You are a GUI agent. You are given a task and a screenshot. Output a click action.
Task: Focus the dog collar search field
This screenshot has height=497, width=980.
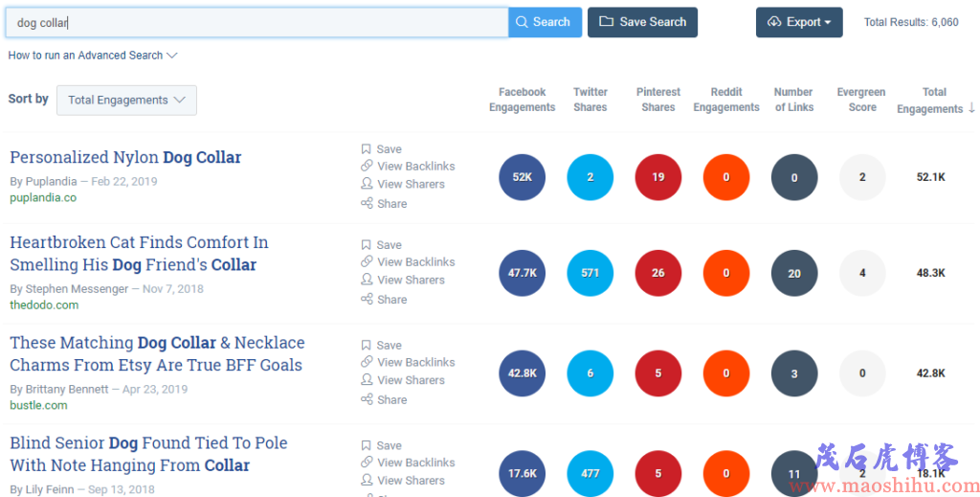256,23
